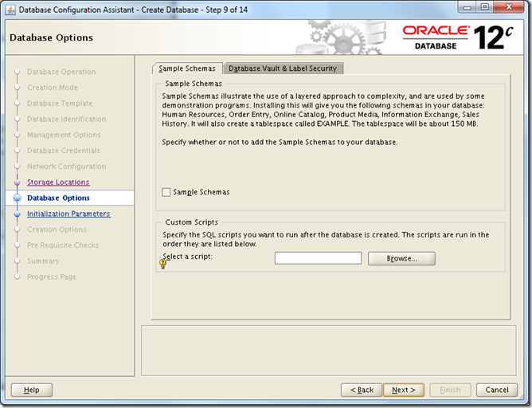Go back using the Back button

pyautogui.click(x=361, y=390)
